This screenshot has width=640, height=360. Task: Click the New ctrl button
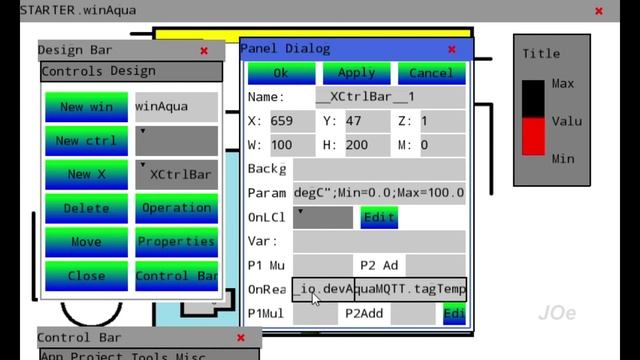(x=87, y=141)
